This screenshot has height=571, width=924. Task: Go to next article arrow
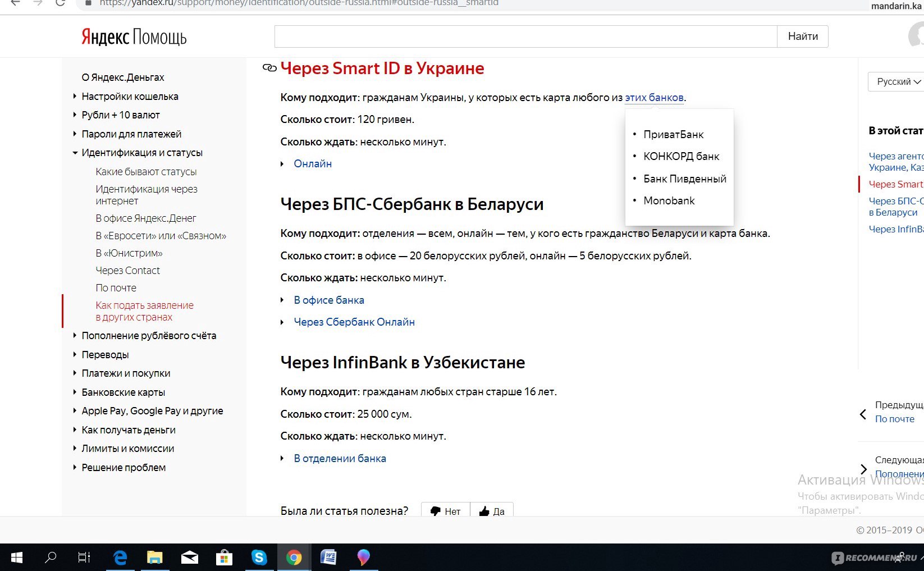(863, 469)
